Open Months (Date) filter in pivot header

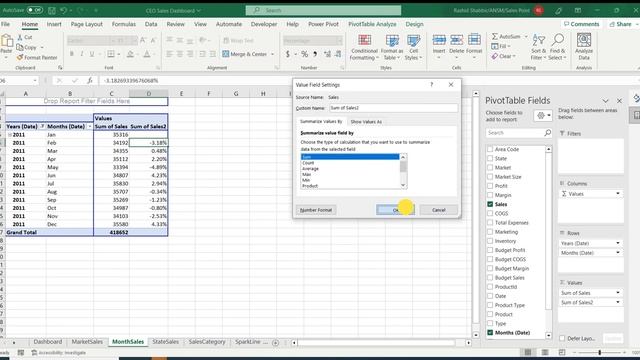pos(90,127)
